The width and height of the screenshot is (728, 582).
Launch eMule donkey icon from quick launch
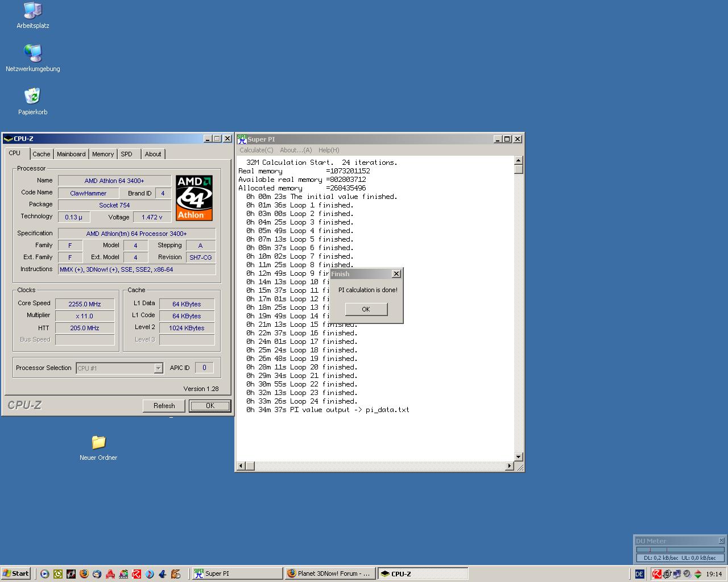(x=176, y=574)
